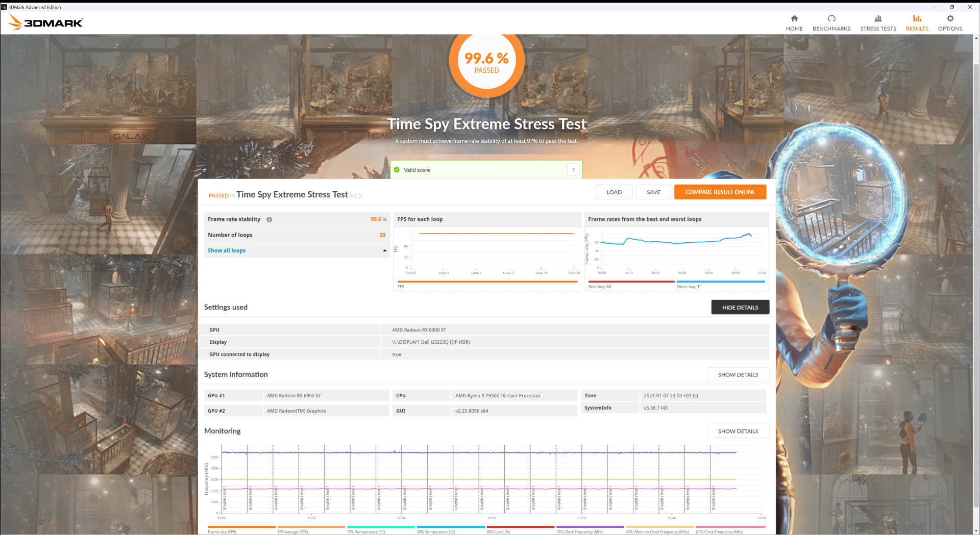Click the Time Spy Extreme Stress Test heading
Viewport: 980px width, 535px height.
tap(486, 124)
